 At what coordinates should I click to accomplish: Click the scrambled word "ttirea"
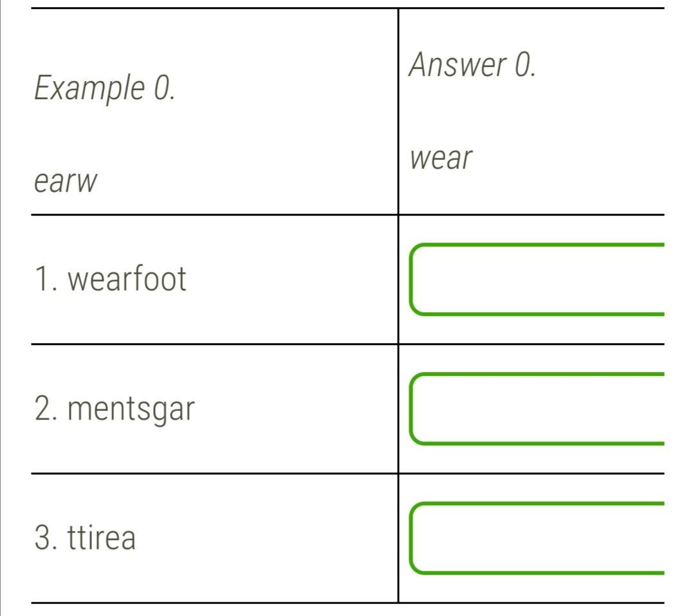click(102, 538)
